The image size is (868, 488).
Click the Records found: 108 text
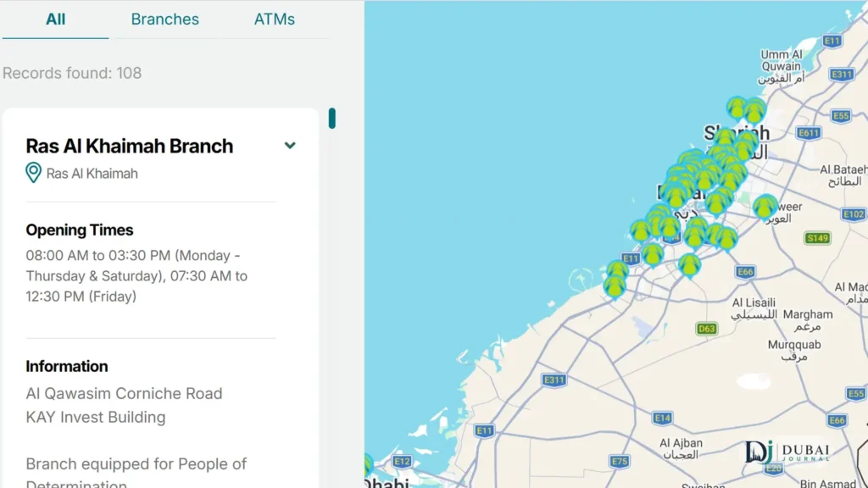72,73
